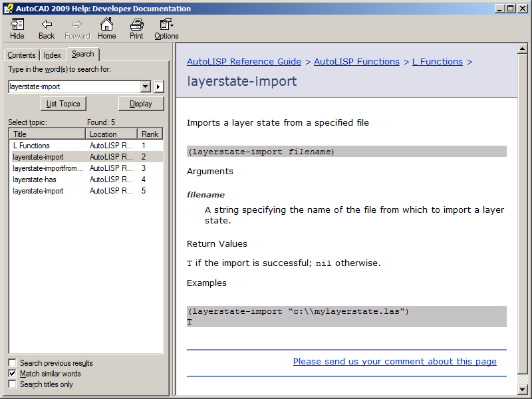Select the Search tab
This screenshot has height=399, width=532.
coord(82,54)
